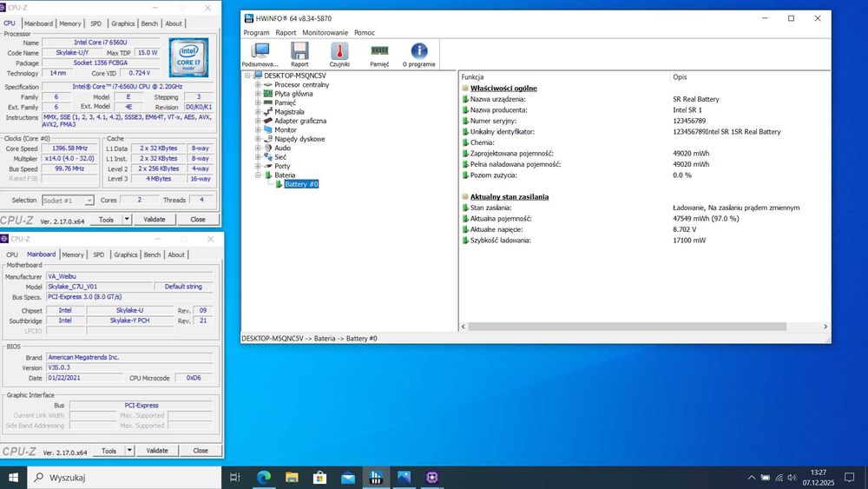868x489 pixels.
Task: Select the Audio tree item
Action: coord(282,148)
